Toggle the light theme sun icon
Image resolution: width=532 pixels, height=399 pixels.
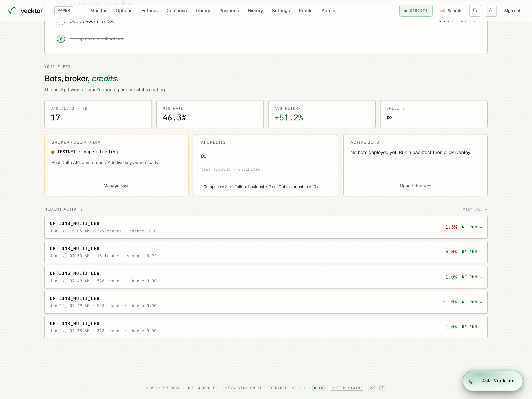pos(490,11)
